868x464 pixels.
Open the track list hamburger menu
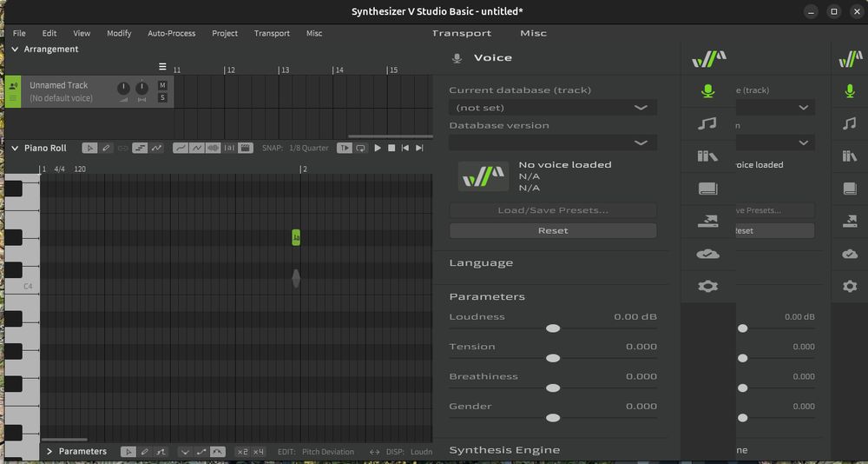pos(162,67)
